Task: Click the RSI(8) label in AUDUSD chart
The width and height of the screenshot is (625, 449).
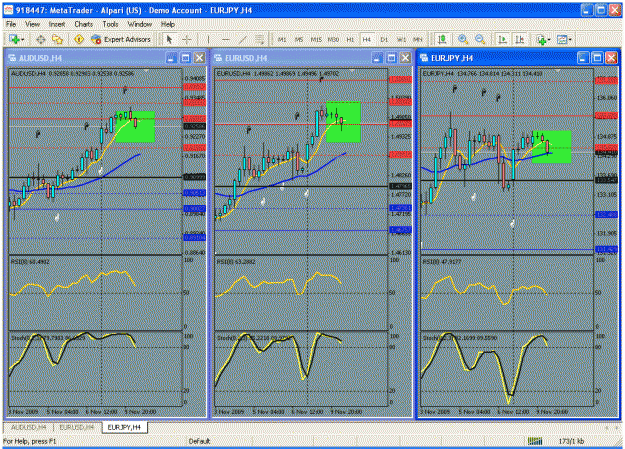Action: pos(30,262)
